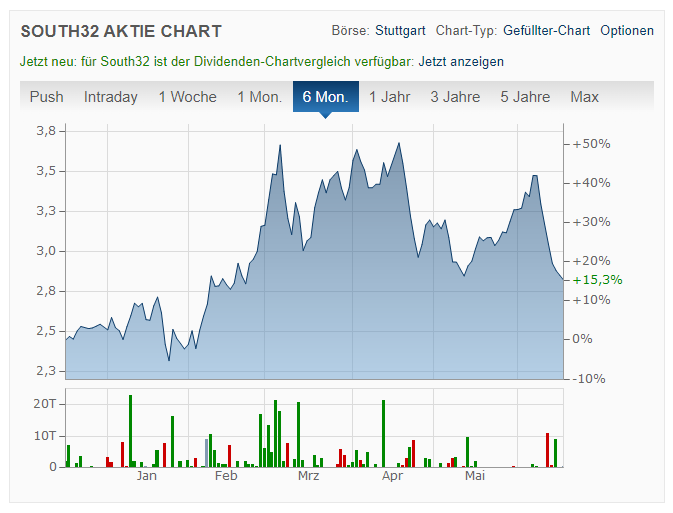The height and width of the screenshot is (513, 673).
Task: Open chart Optionen
Action: (x=627, y=30)
